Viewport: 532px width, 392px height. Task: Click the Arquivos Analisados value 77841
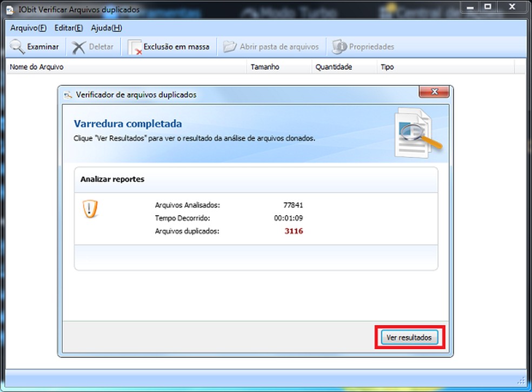(293, 205)
